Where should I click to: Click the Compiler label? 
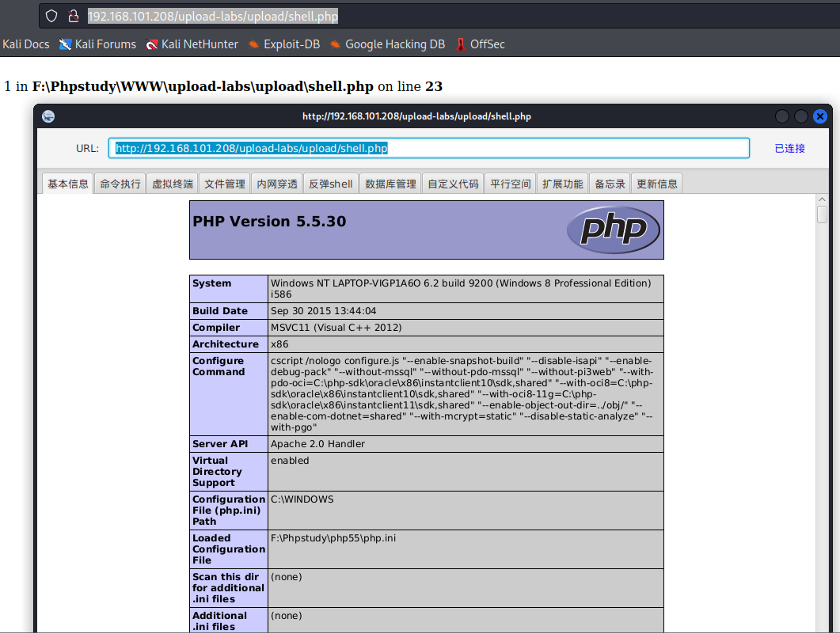coord(216,328)
